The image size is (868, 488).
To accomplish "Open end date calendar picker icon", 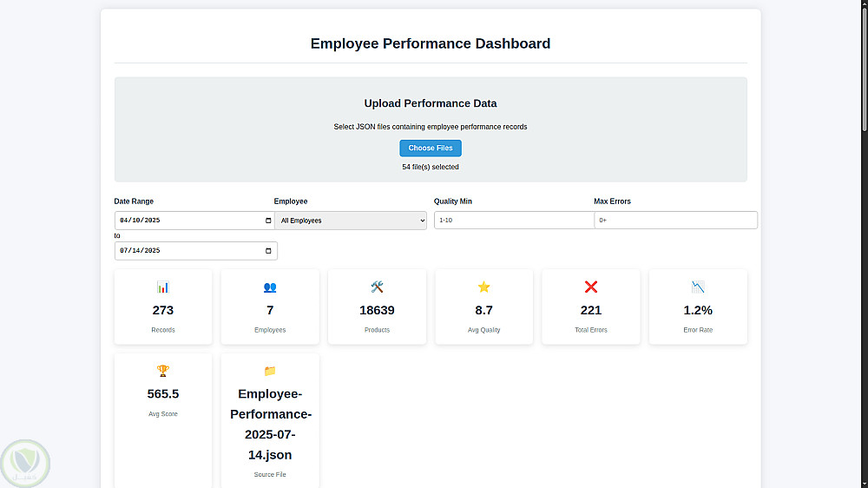I will [268, 251].
